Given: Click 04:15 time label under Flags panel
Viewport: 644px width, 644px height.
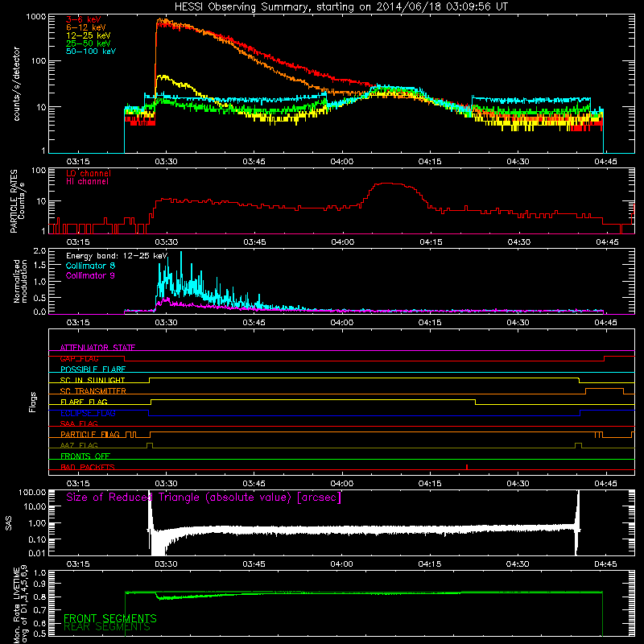Looking at the screenshot, I should coord(430,484).
